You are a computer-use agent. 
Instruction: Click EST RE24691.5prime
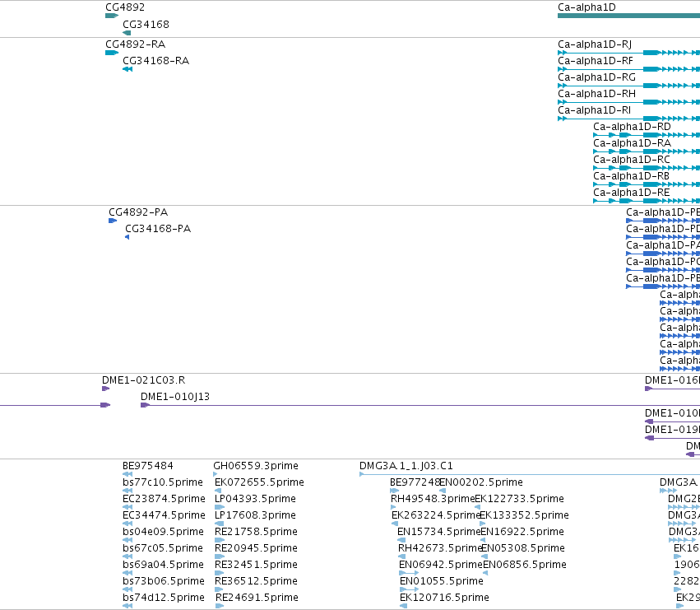pyautogui.click(x=257, y=598)
